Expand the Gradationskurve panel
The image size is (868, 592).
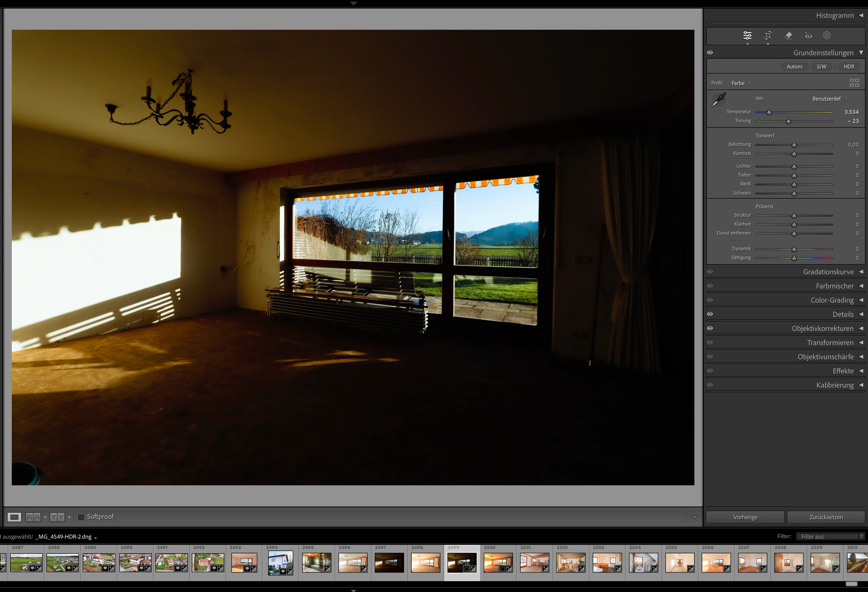pyautogui.click(x=828, y=272)
